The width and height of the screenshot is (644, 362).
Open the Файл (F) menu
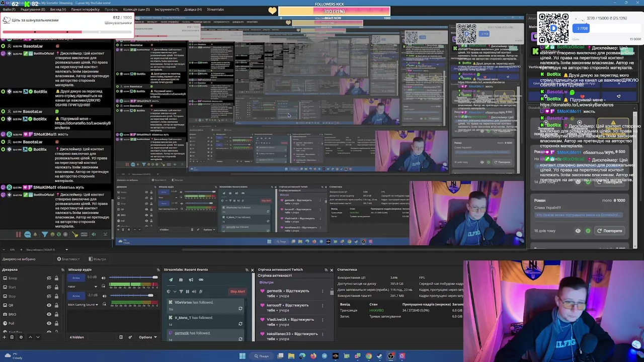point(8,10)
